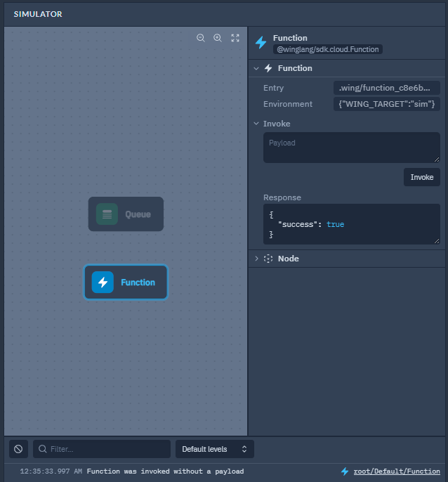Collapse the Invoke section
Viewport: 448px width, 482px height.
click(x=256, y=124)
